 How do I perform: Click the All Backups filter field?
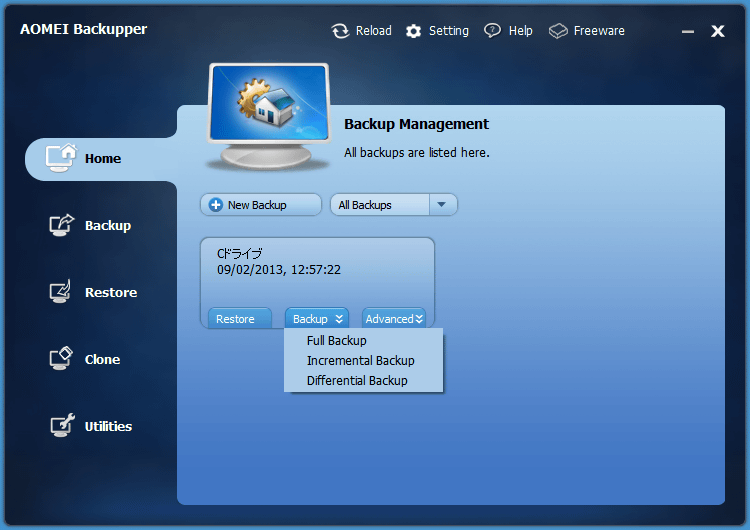click(x=380, y=205)
